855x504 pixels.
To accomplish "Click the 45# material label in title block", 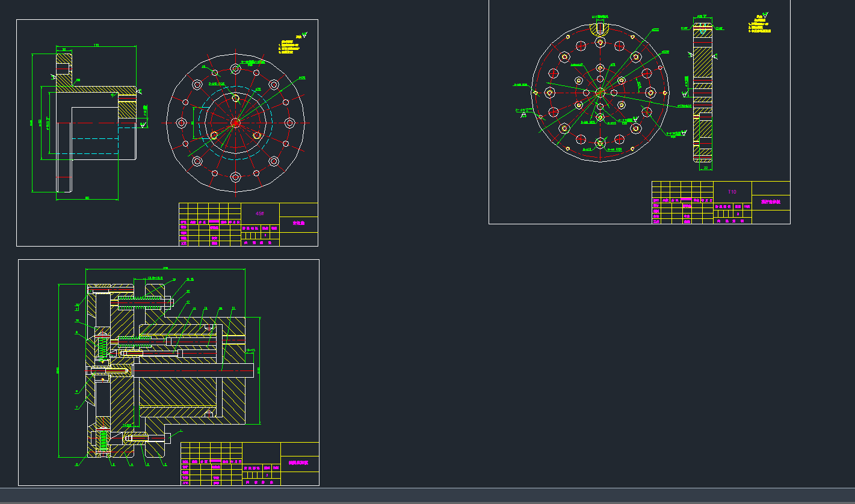I will (260, 214).
